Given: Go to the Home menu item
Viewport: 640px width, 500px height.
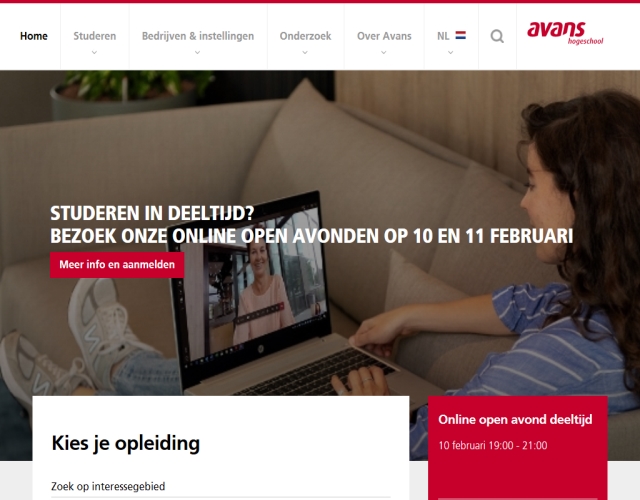Looking at the screenshot, I should point(34,36).
